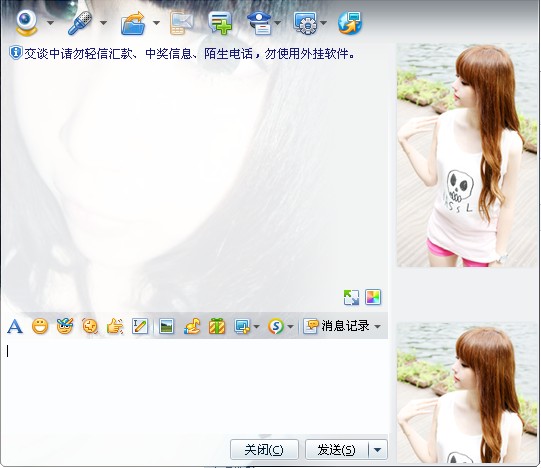This screenshot has width=541, height=468.
Task: Expand the send options arrow next to 发送
Action: point(378,449)
